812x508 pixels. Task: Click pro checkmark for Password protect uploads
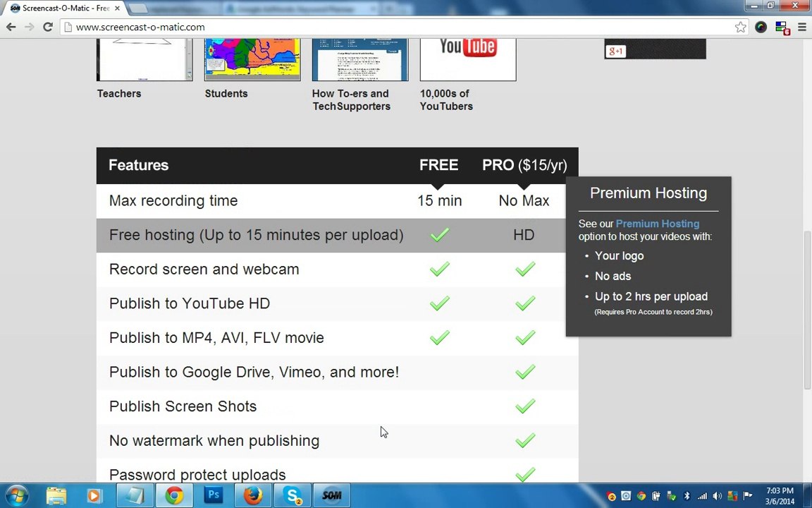[524, 474]
